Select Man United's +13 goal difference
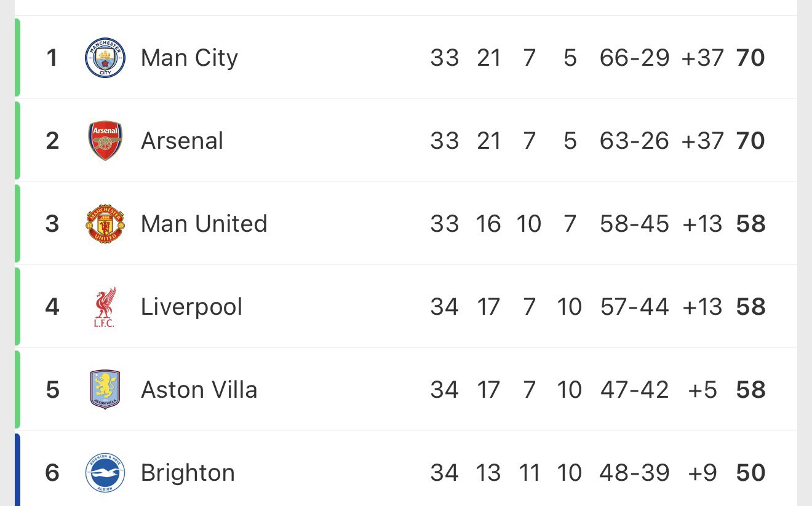 (x=702, y=224)
